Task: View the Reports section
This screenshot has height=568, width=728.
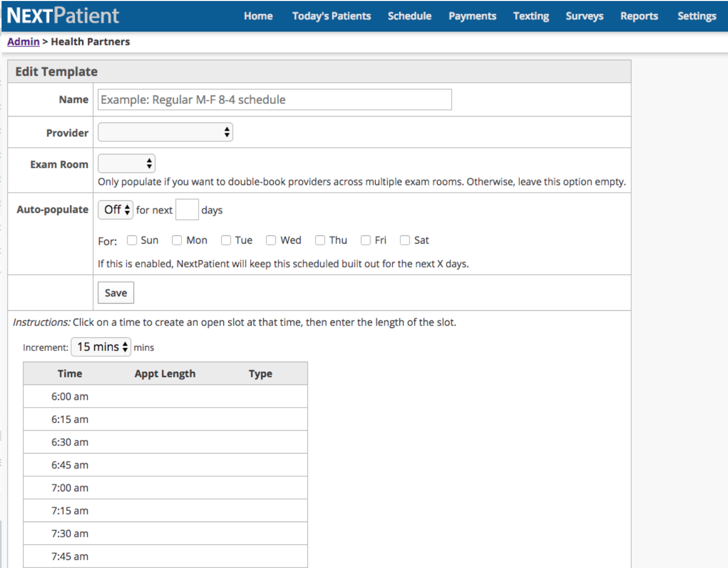Action: (639, 16)
